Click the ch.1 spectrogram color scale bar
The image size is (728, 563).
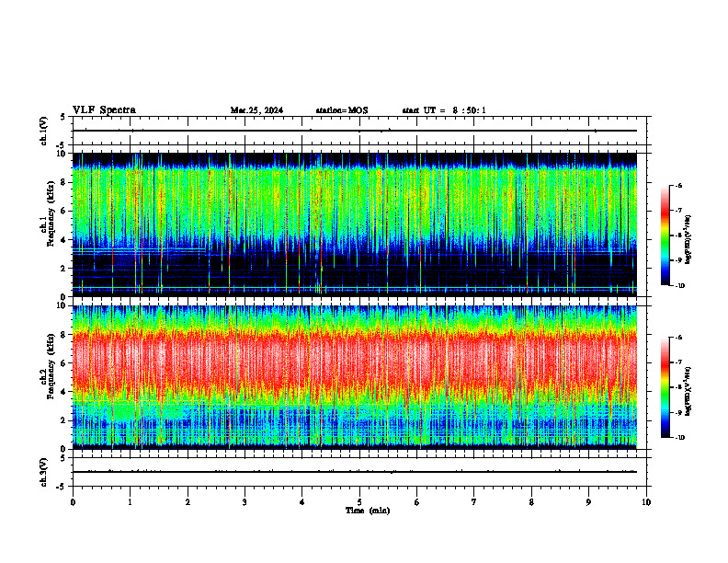point(665,236)
